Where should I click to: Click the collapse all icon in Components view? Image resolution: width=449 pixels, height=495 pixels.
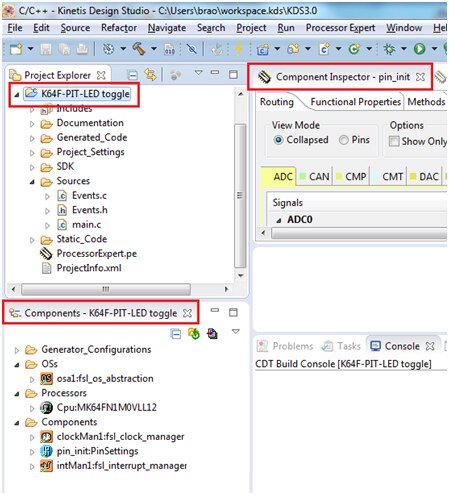[176, 334]
